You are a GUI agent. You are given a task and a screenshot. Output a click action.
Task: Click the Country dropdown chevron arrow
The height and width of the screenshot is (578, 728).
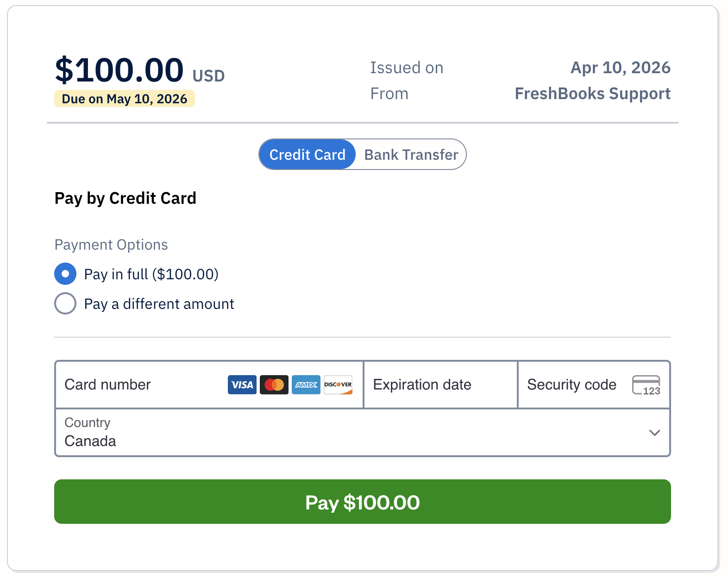pyautogui.click(x=654, y=433)
